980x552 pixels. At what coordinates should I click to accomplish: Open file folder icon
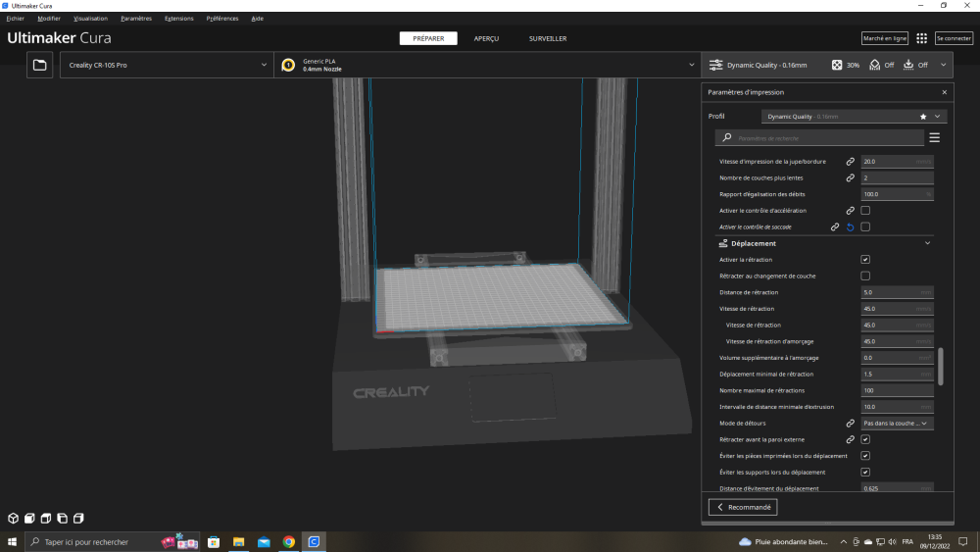point(39,65)
